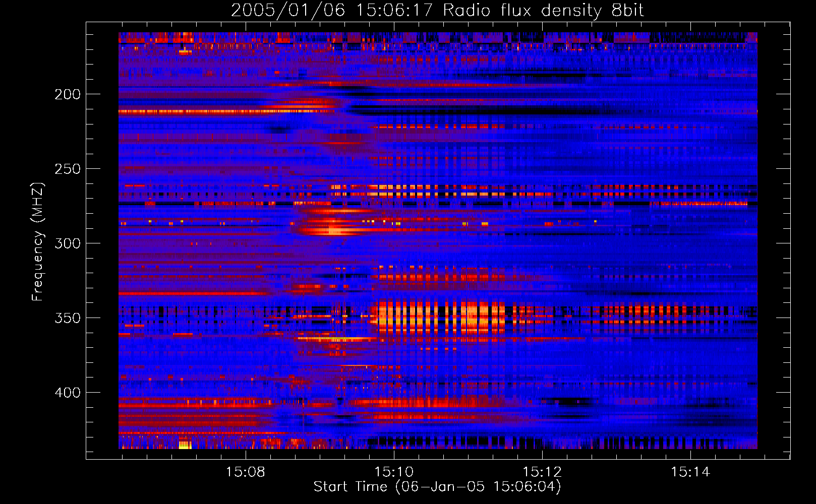
Task: Select the 200 frequency tick label
Action: coord(68,94)
